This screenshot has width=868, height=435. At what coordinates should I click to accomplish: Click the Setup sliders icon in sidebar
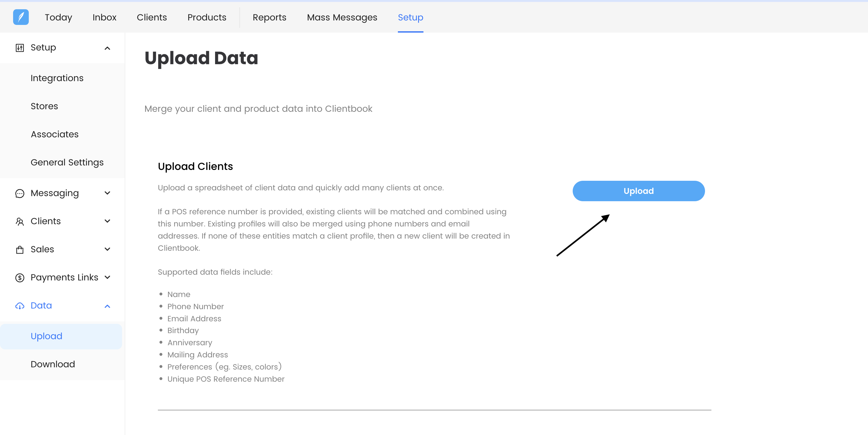click(x=20, y=48)
